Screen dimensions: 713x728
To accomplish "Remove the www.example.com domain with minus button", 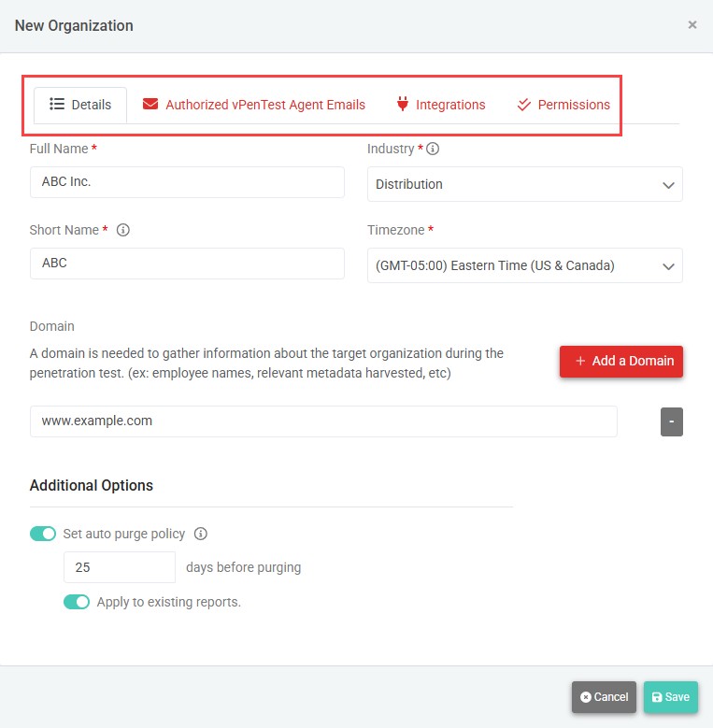I will coord(672,421).
